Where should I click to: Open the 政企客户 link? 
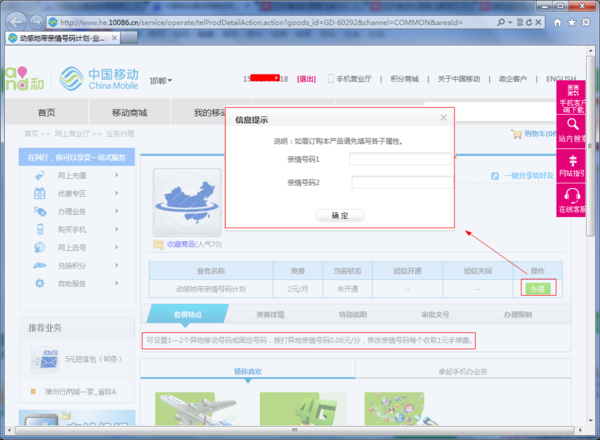click(x=513, y=79)
